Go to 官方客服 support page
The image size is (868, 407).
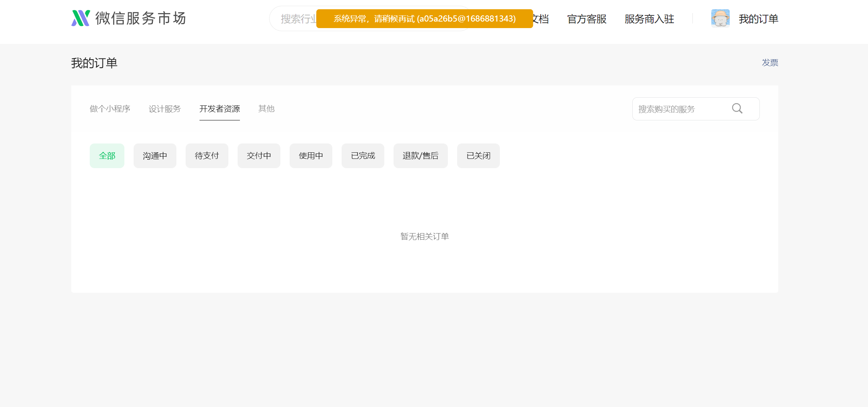(587, 19)
